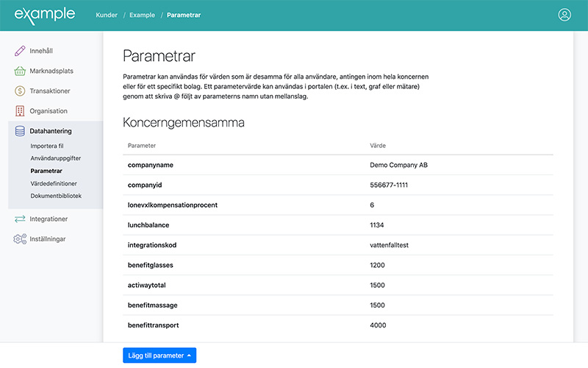Select Värdedefinitioner in sidebar
This screenshot has width=588, height=368.
54,183
